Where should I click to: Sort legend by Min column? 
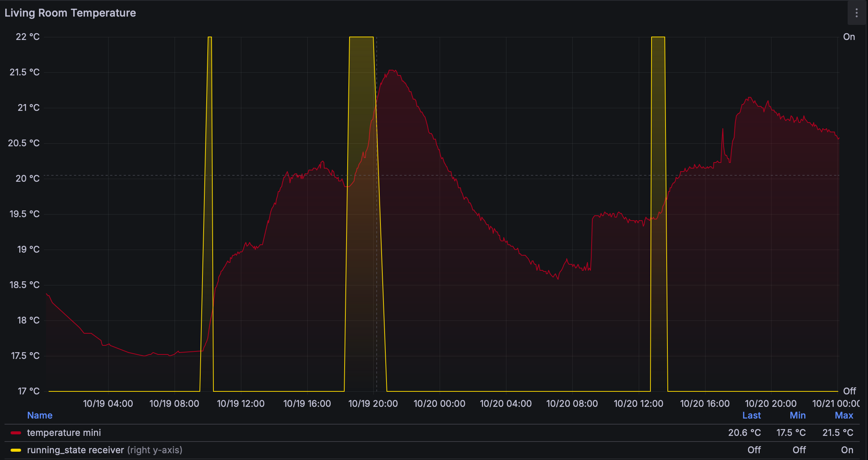click(x=797, y=416)
